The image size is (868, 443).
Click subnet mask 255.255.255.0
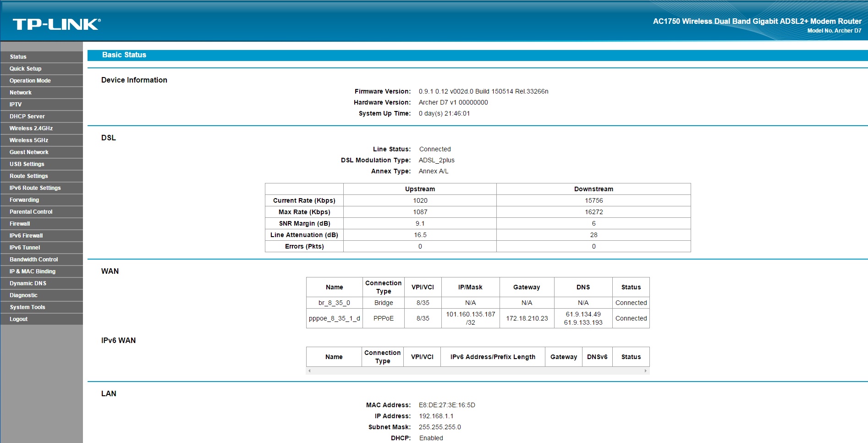click(x=439, y=427)
